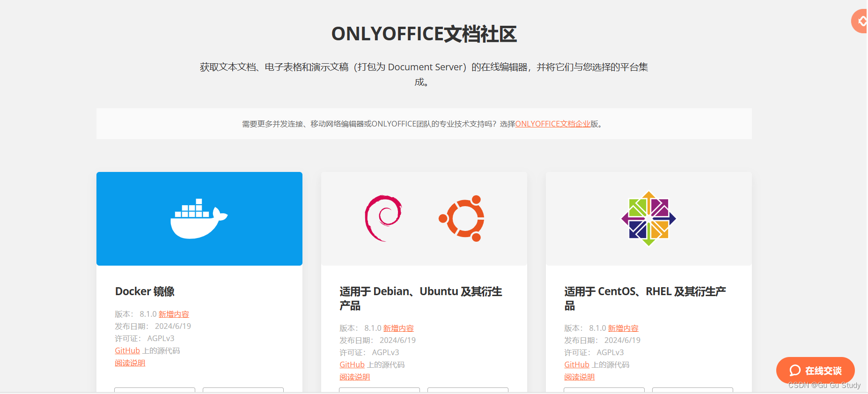868x394 pixels.
Task: Open the GitHub link in the Debian, Ubuntu card
Action: click(x=352, y=364)
